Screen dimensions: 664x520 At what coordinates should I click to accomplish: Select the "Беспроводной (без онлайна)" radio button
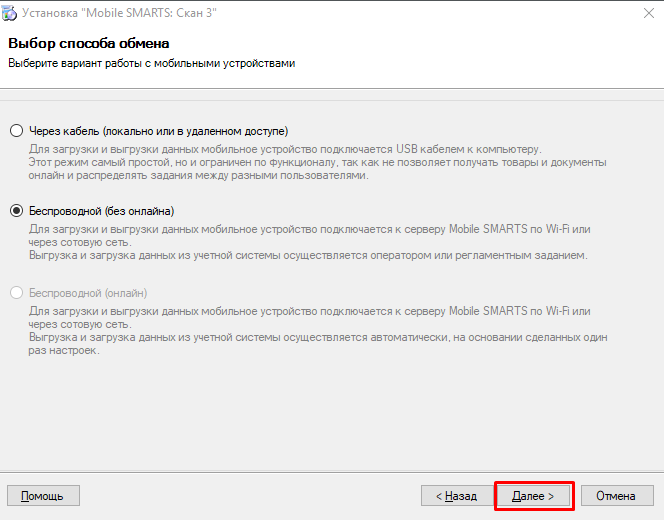pos(17,210)
